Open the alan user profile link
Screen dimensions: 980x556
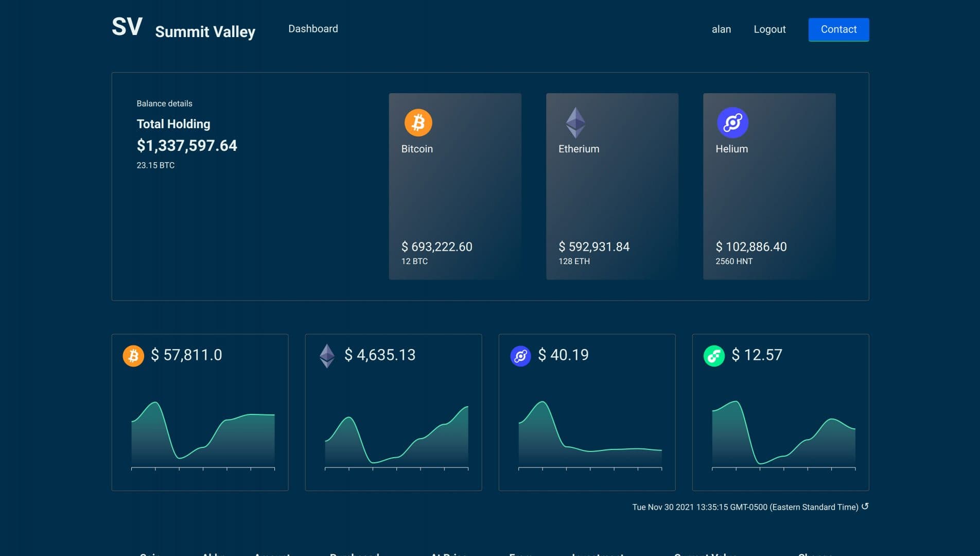[x=721, y=29]
